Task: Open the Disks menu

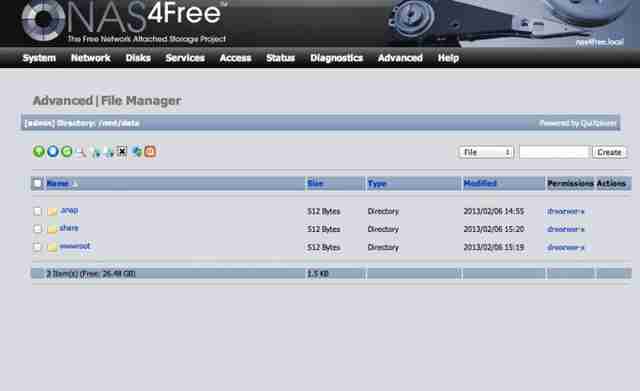Action: [138, 58]
